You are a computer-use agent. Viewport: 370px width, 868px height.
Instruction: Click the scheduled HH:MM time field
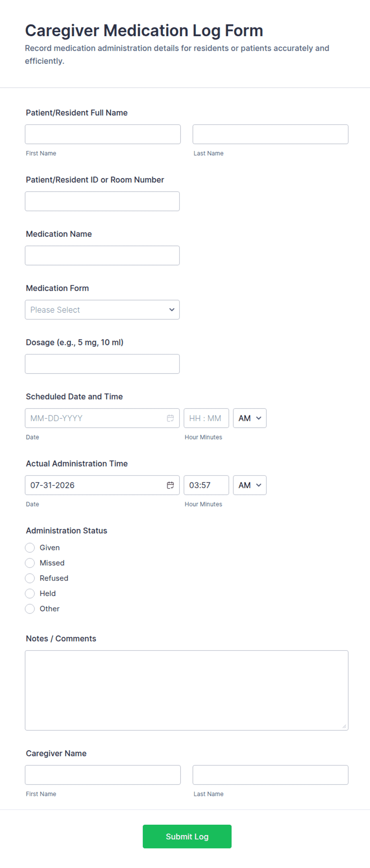206,418
